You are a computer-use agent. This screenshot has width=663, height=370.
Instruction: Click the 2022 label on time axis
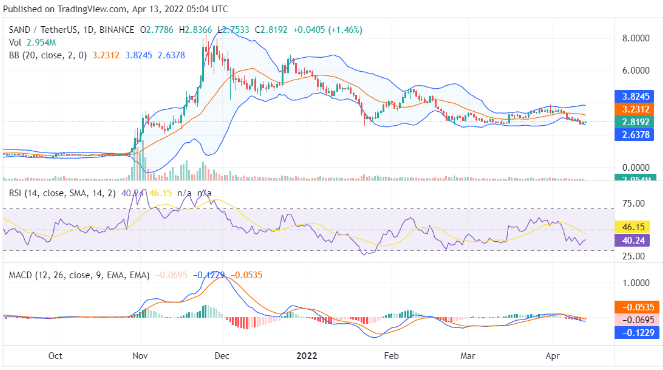tap(307, 356)
